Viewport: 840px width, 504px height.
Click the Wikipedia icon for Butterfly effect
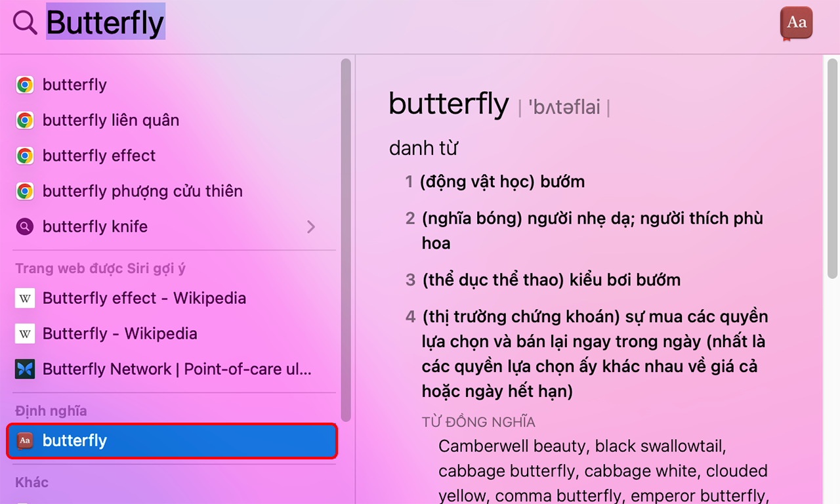click(25, 298)
